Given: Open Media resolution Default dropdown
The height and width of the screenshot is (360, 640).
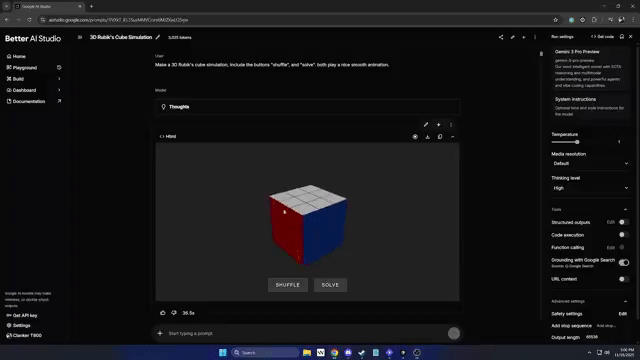Looking at the screenshot, I should tap(590, 163).
